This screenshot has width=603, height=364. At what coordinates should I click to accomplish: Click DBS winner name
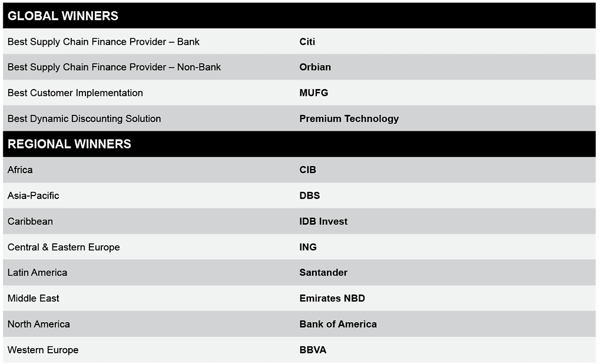click(310, 196)
